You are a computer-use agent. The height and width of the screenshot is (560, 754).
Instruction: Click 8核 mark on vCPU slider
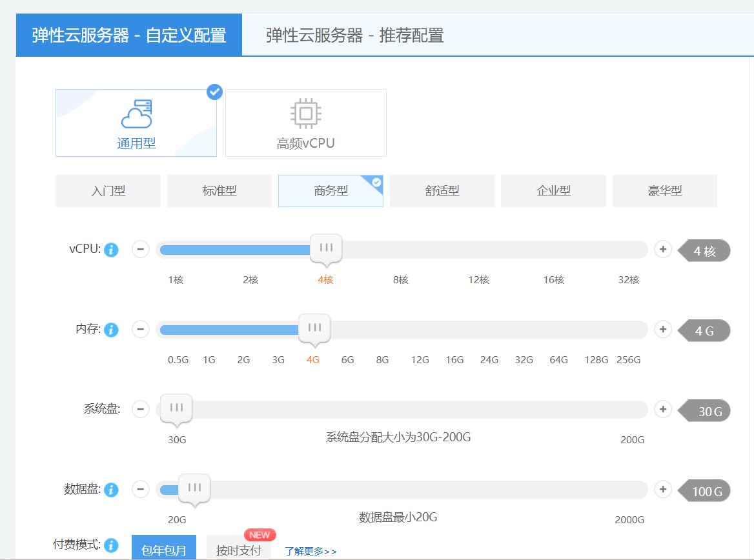(x=401, y=280)
